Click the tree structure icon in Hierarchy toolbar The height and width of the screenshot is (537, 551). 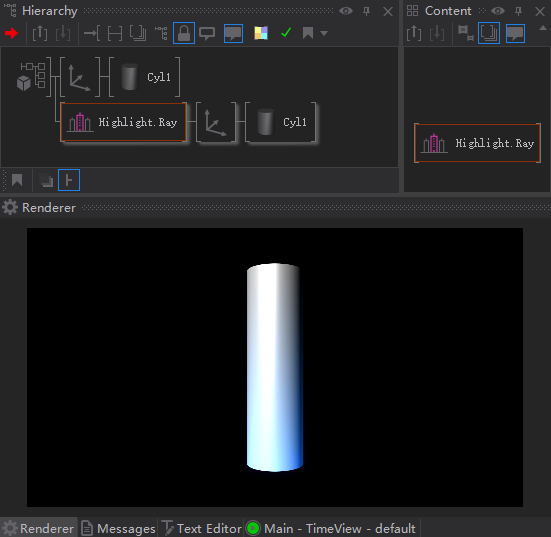pos(161,33)
